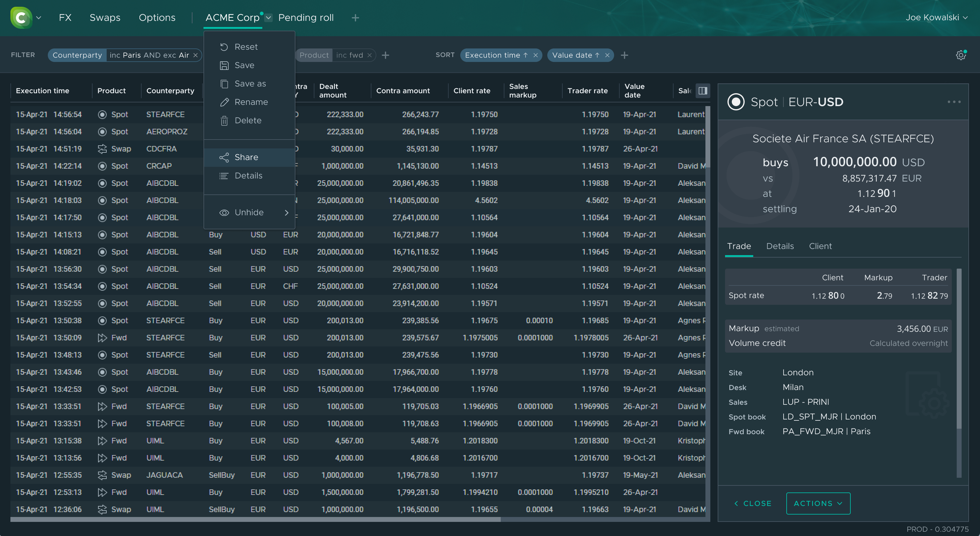Viewport: 980px width, 536px height.
Task: Click the Spot product icon on AEROPROZ row
Action: coord(102,131)
